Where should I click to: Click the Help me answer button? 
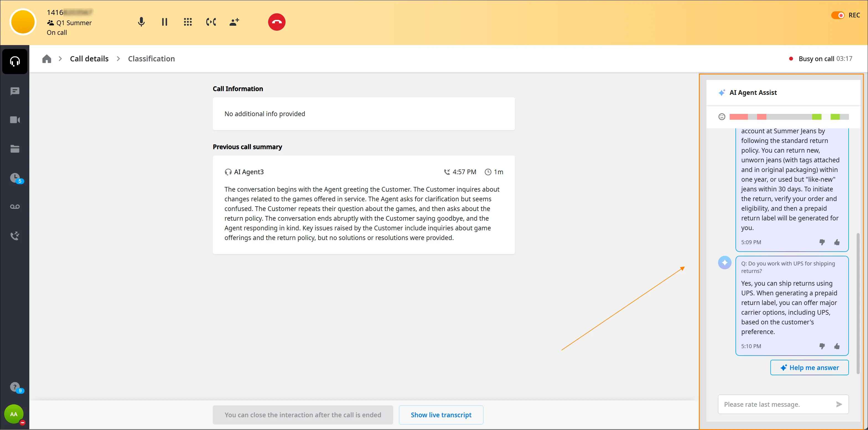click(809, 368)
